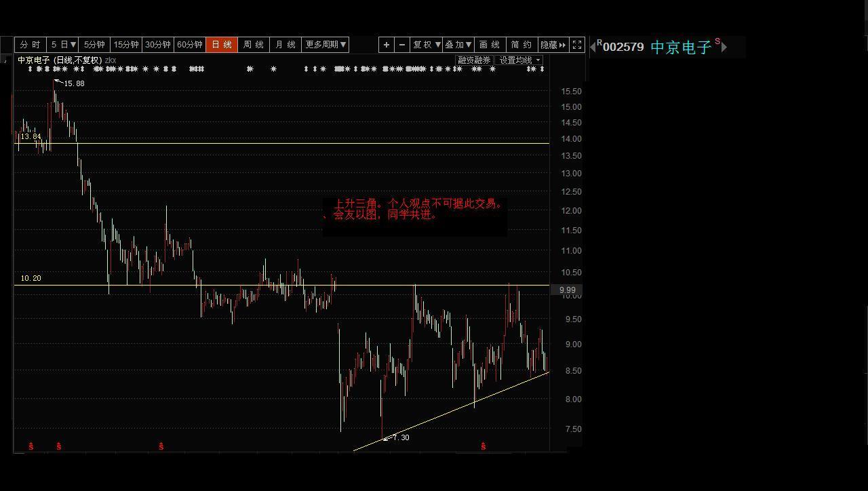Click the 中京电子 stock name header
The image size is (868, 491).
[x=681, y=47]
